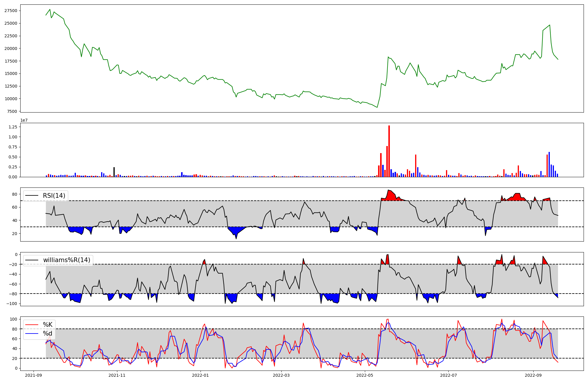Click blue line swatch beside %d
The image size is (588, 382).
coord(32,334)
